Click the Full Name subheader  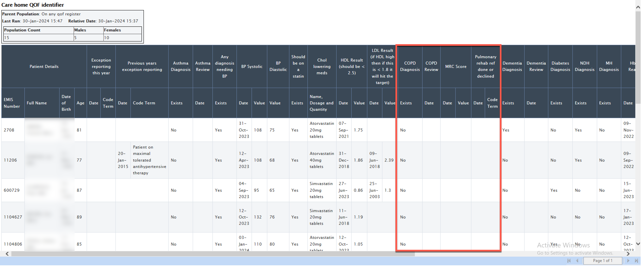[x=42, y=103]
